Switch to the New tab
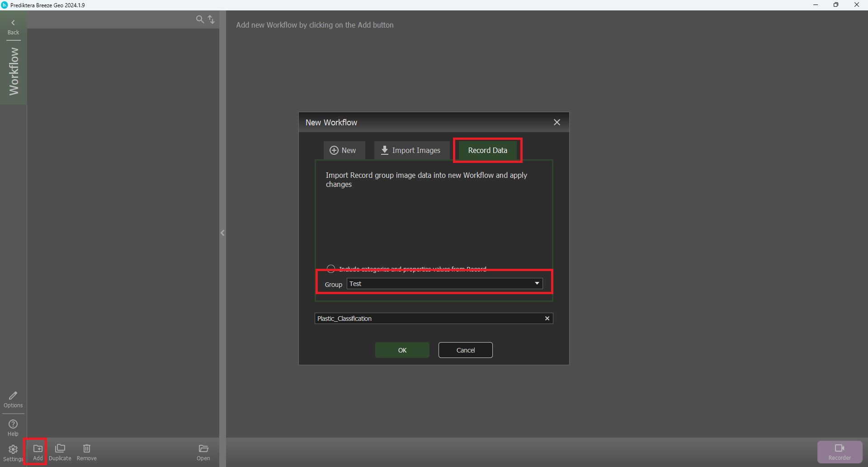Viewport: 868px width, 467px height. [x=344, y=150]
